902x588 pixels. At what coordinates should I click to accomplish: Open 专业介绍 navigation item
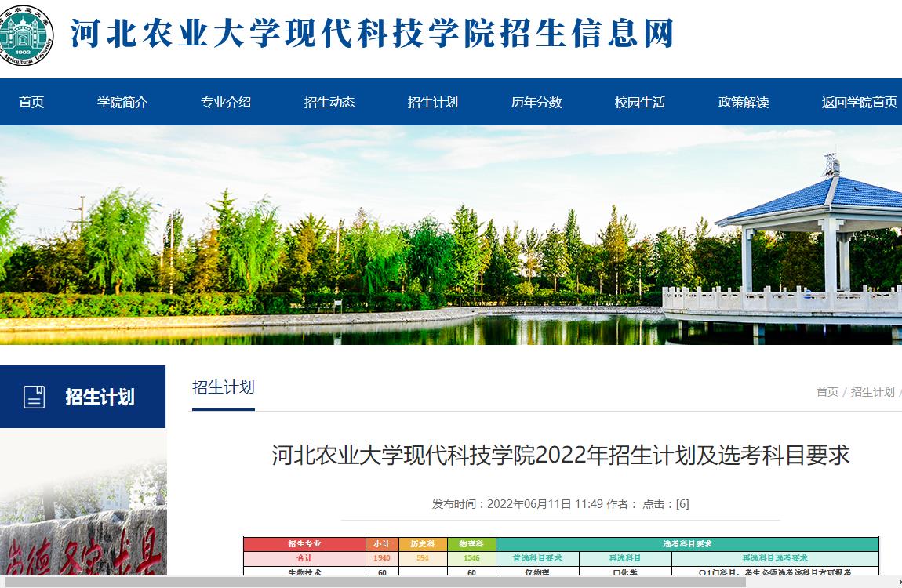pyautogui.click(x=226, y=102)
